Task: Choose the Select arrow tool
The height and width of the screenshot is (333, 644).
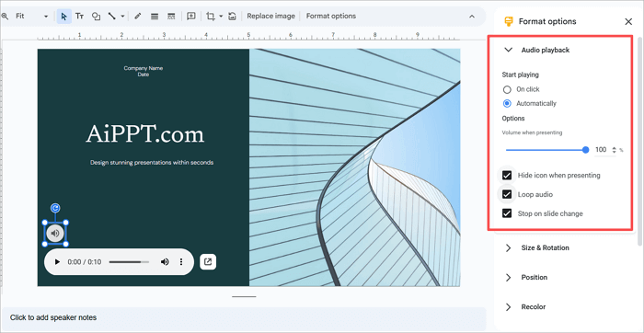Action: coord(63,17)
